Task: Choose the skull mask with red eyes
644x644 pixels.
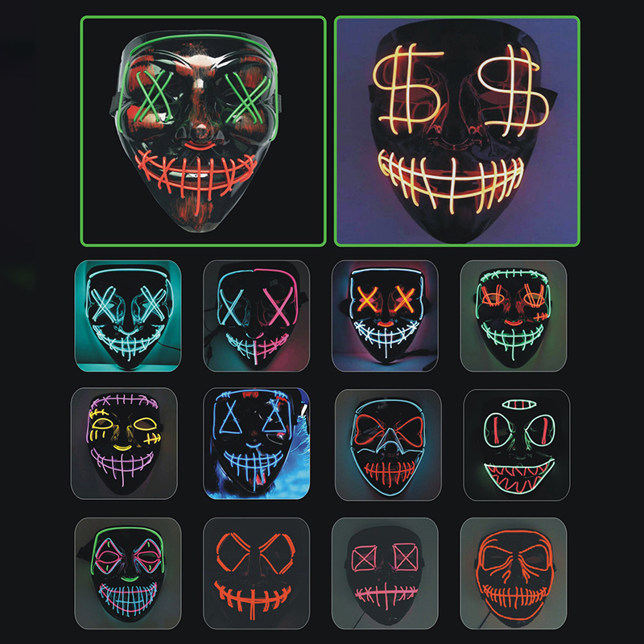Action: [x=388, y=445]
